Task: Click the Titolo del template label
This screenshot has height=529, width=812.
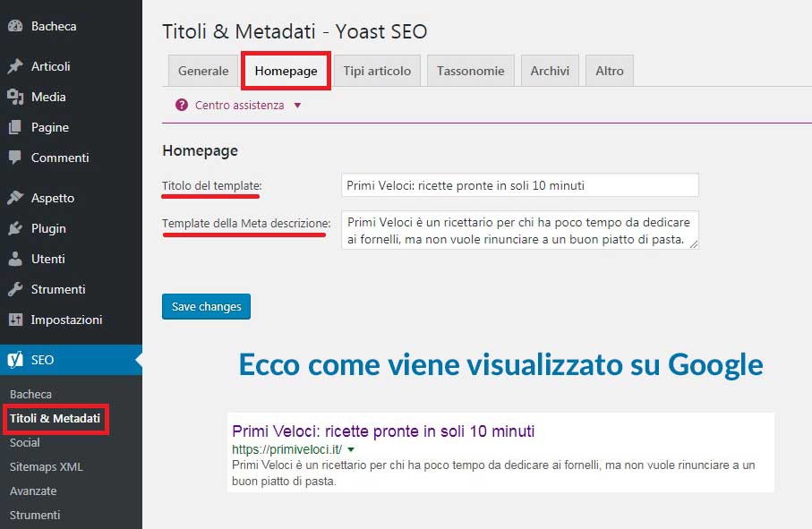Action: [x=212, y=186]
